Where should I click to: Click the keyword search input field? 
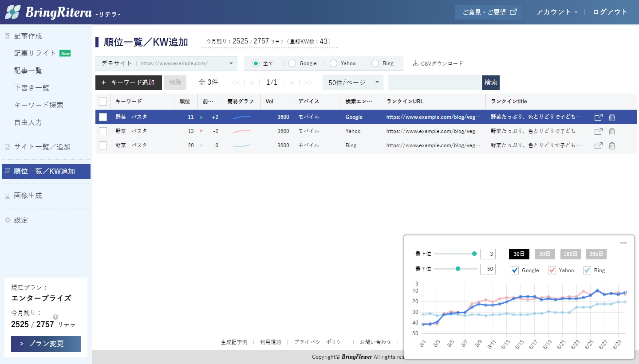coord(434,82)
